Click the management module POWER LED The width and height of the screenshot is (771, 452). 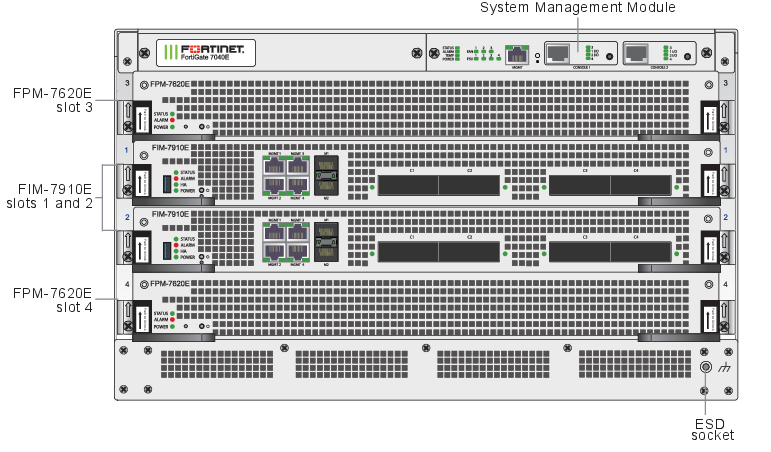point(457,59)
